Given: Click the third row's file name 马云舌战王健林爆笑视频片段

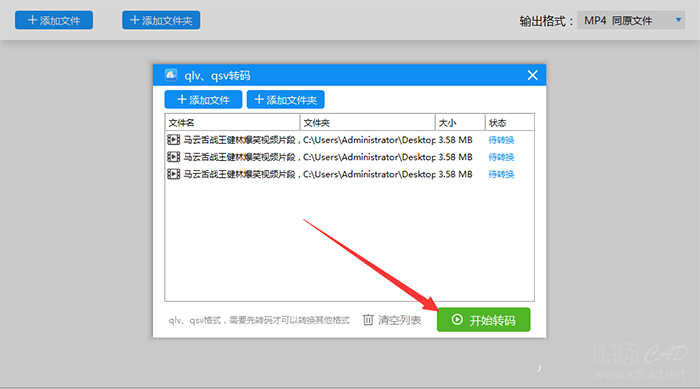Looking at the screenshot, I should pyautogui.click(x=239, y=174).
